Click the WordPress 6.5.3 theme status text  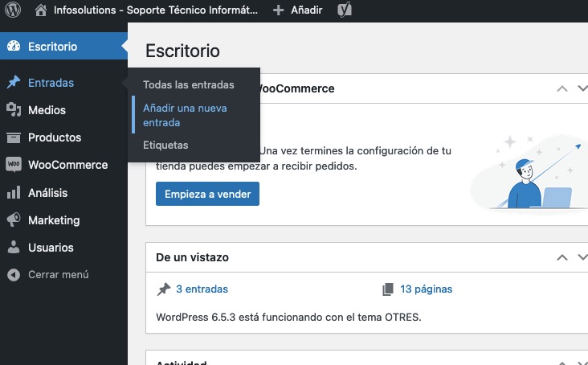tap(288, 318)
